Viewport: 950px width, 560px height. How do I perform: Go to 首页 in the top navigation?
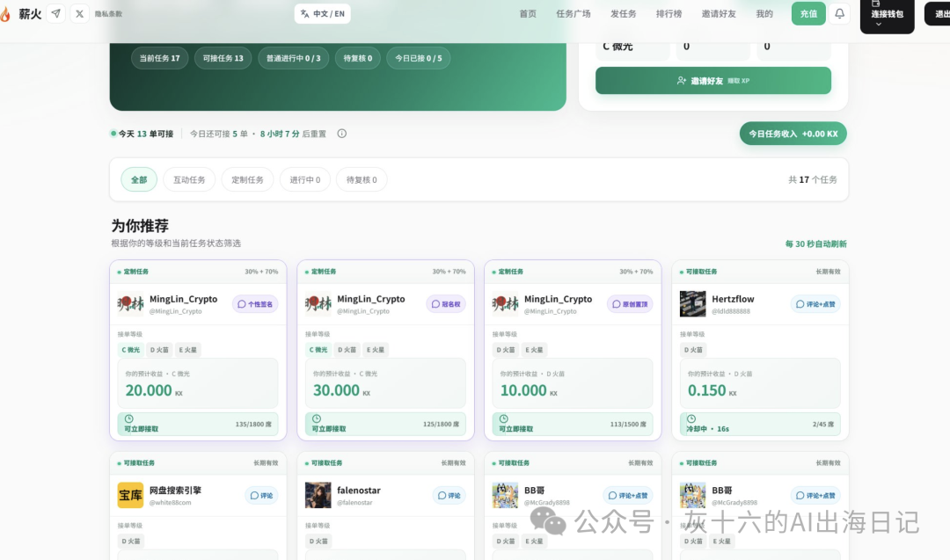pos(528,13)
